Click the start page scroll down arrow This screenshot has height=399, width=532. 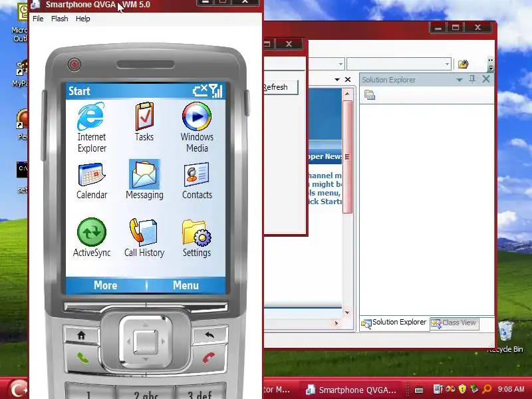[x=347, y=312]
